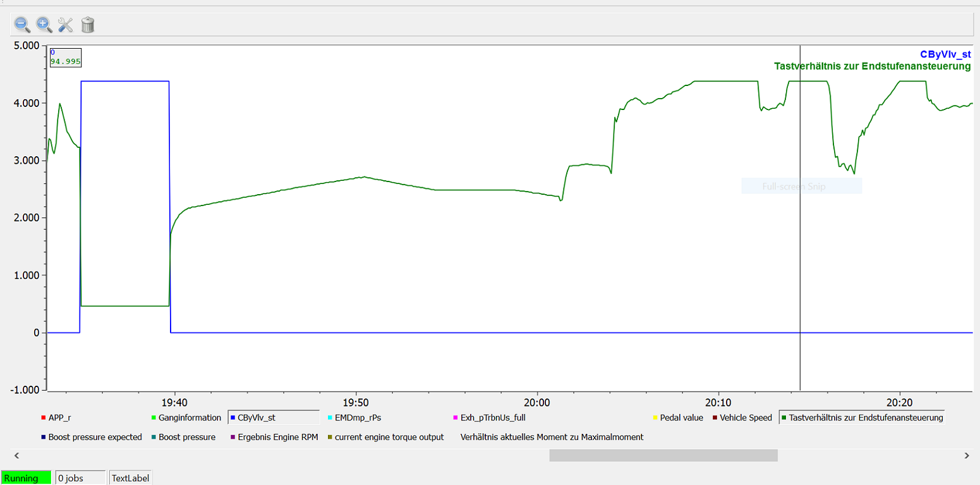This screenshot has width=980, height=485.
Task: Toggle the CByVlv_st legend entry
Action: (x=273, y=418)
